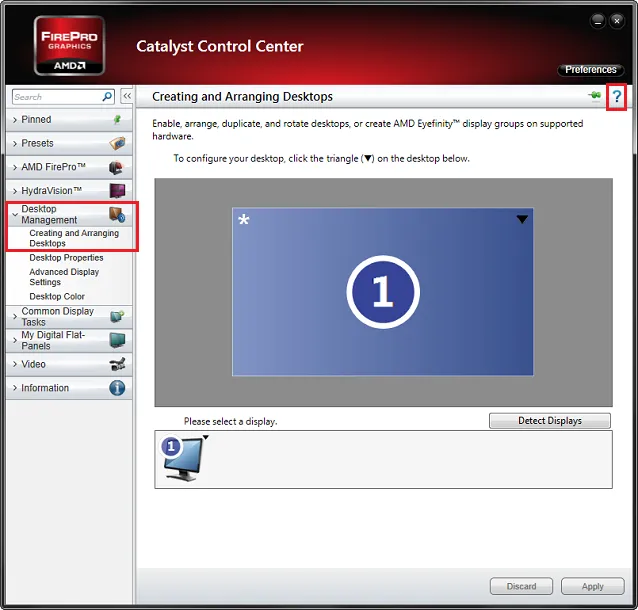Click the Presets camera icon
The image size is (638, 610).
pyautogui.click(x=117, y=143)
